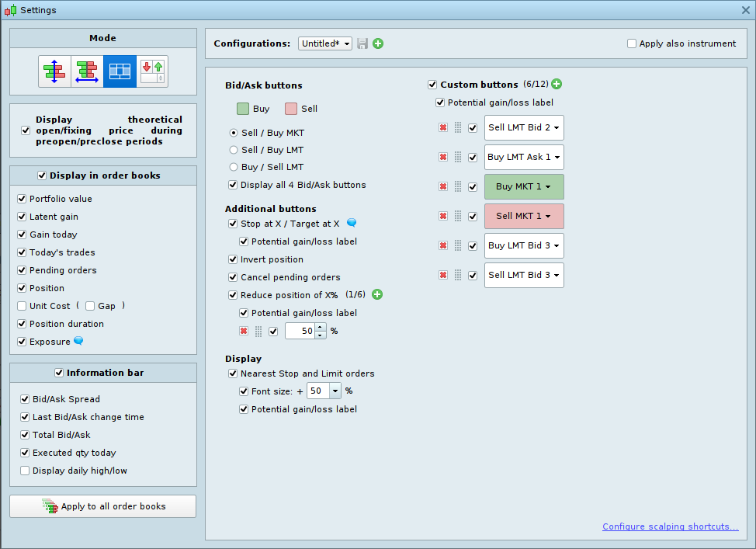Click the save configuration floppy icon
The height and width of the screenshot is (549, 756).
362,43
